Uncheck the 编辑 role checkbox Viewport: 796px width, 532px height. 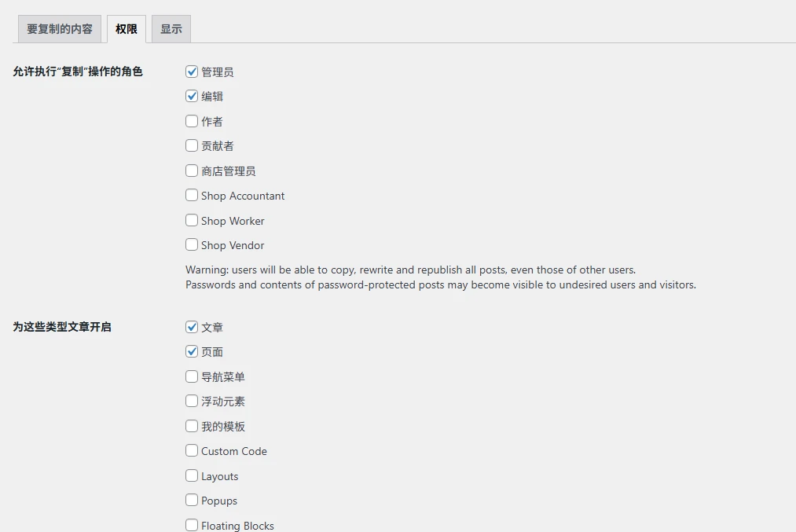192,96
